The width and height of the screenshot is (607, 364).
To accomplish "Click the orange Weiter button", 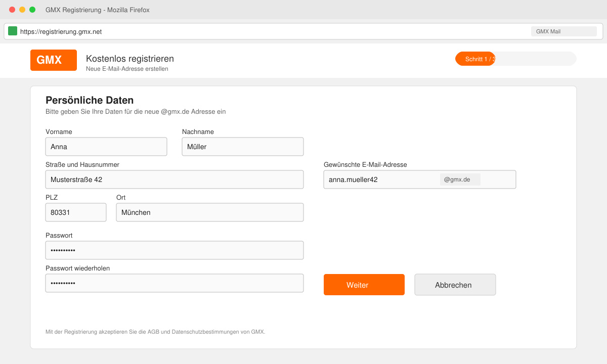I will (364, 285).
